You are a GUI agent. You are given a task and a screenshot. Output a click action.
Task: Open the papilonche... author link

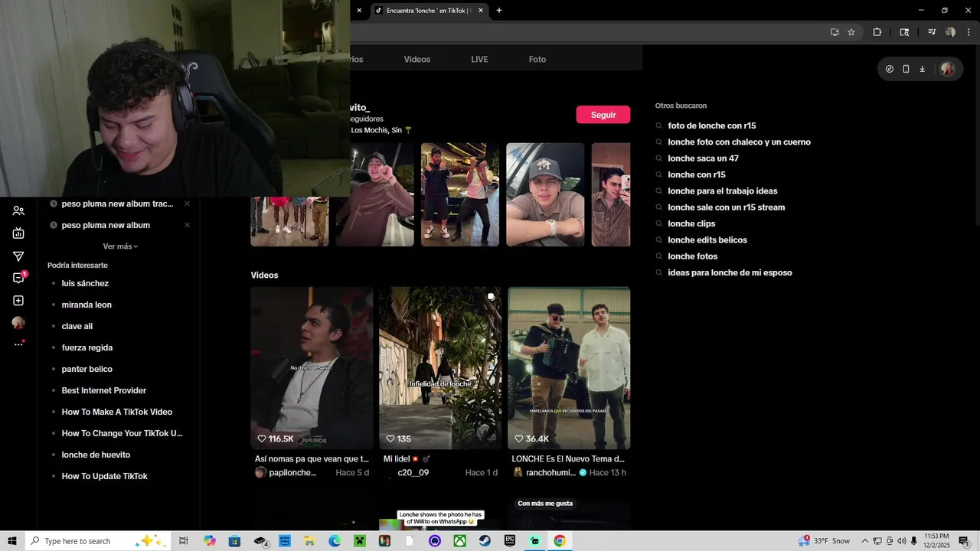pos(292,473)
